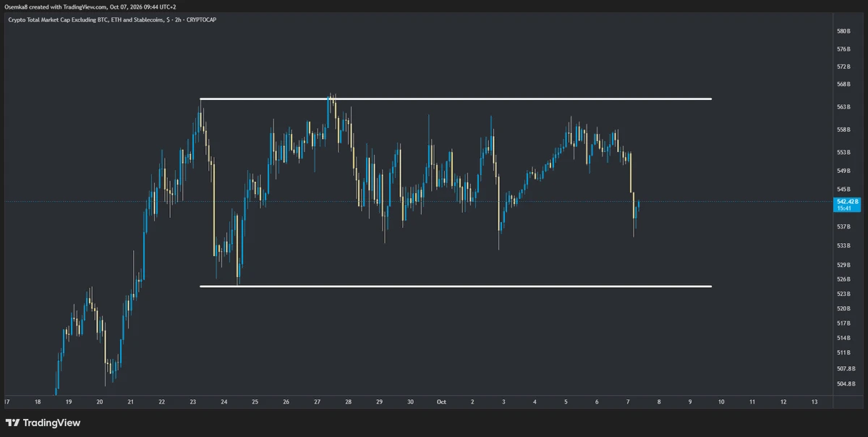Click the 580 B price axis label
The image size is (868, 437).
pos(843,31)
